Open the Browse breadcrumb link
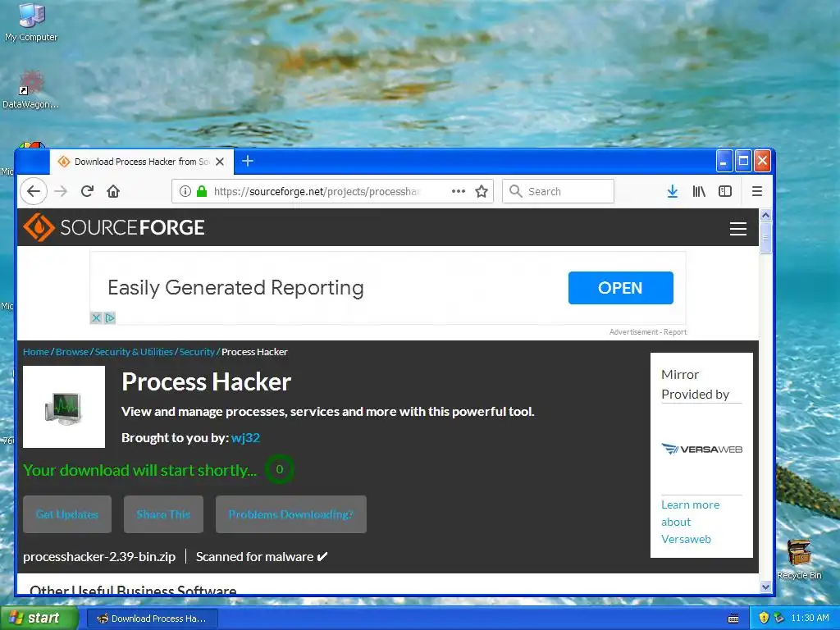Image resolution: width=840 pixels, height=630 pixels. point(72,352)
